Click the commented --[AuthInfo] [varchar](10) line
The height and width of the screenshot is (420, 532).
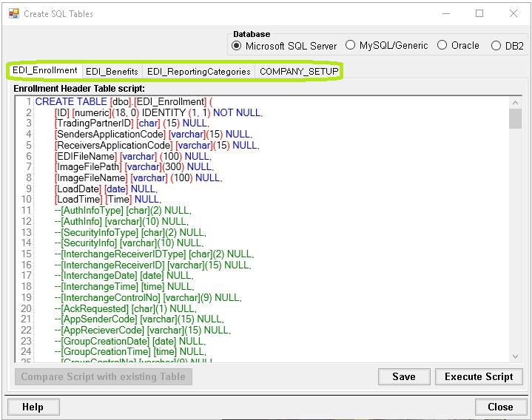(x=121, y=221)
